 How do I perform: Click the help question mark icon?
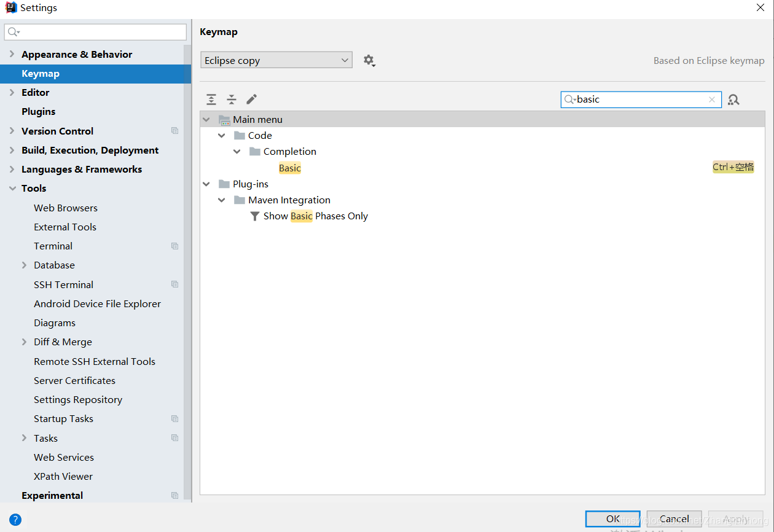[15, 519]
